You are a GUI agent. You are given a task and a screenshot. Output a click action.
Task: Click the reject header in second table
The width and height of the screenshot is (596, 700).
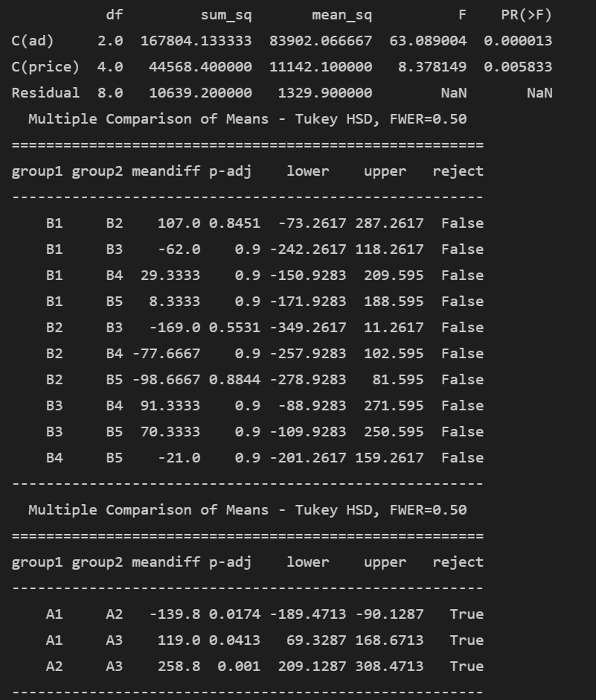pos(458,562)
